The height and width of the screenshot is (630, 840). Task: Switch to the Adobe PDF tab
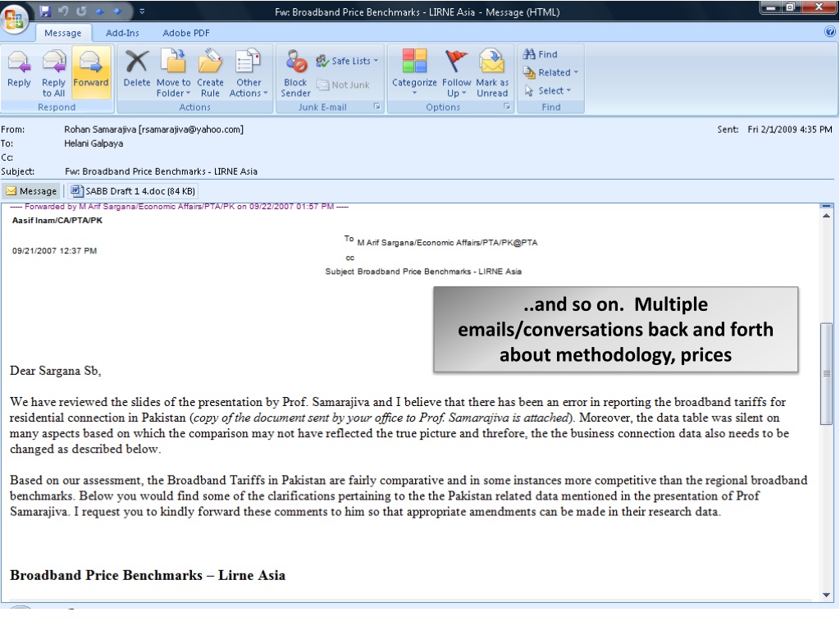point(186,33)
